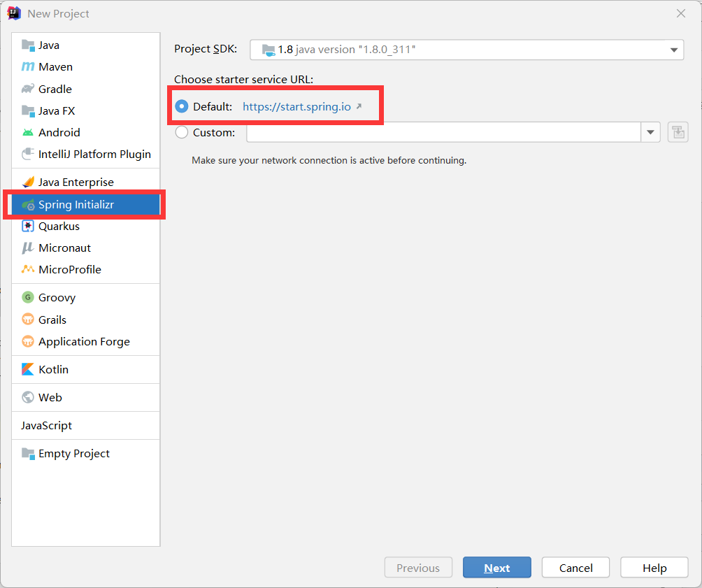Choose Java FX project type
Image resolution: width=702 pixels, height=588 pixels.
tap(86, 110)
